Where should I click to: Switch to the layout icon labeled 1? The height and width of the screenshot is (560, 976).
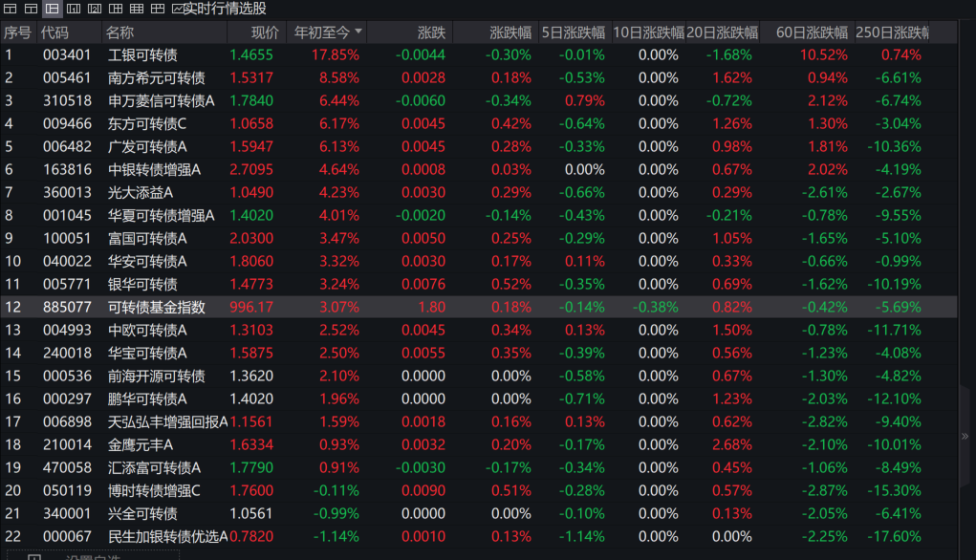click(74, 9)
